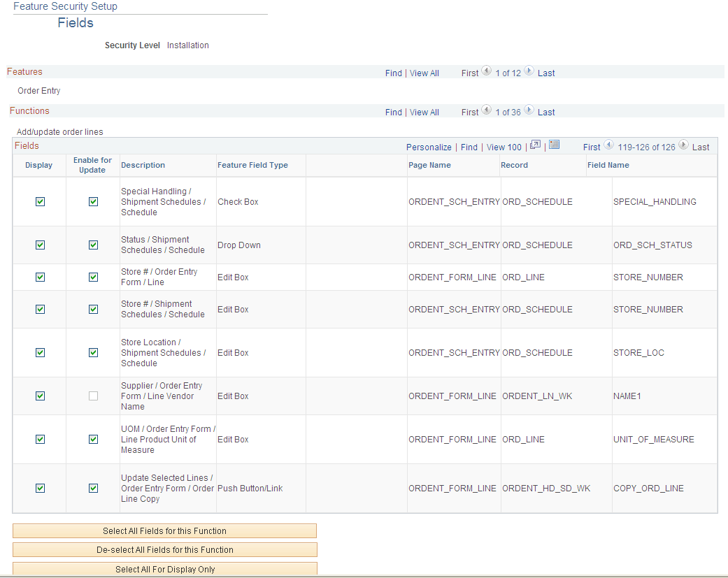Click De-select All Fields for this Function
Image resolution: width=728 pixels, height=578 pixels.
[x=165, y=550]
